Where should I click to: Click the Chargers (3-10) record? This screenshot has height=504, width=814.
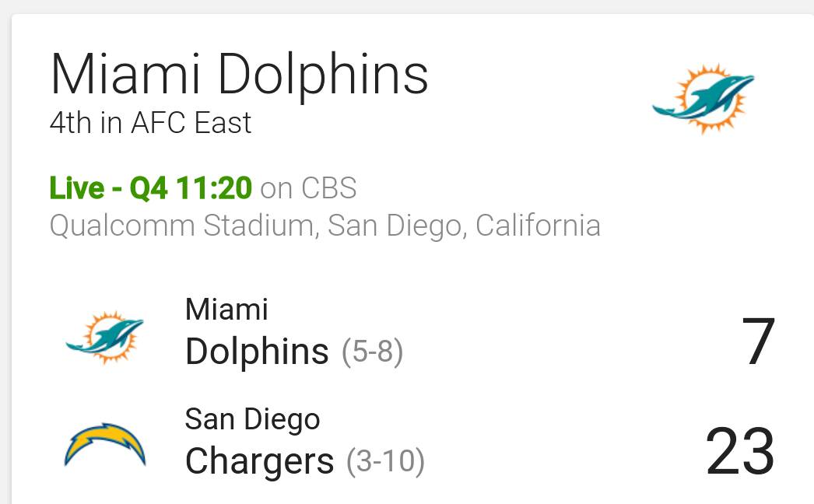[x=386, y=461]
